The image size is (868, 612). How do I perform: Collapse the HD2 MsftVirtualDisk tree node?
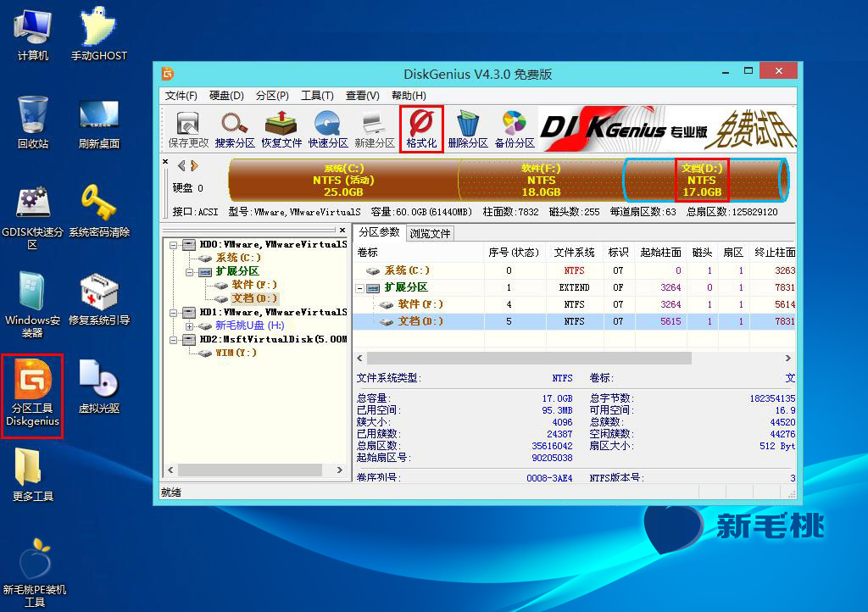click(173, 340)
